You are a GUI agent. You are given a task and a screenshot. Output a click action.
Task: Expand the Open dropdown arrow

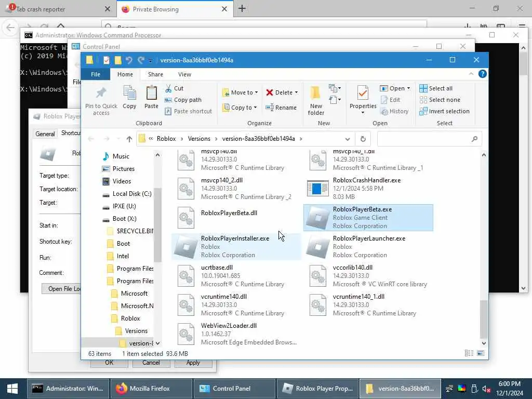(408, 88)
